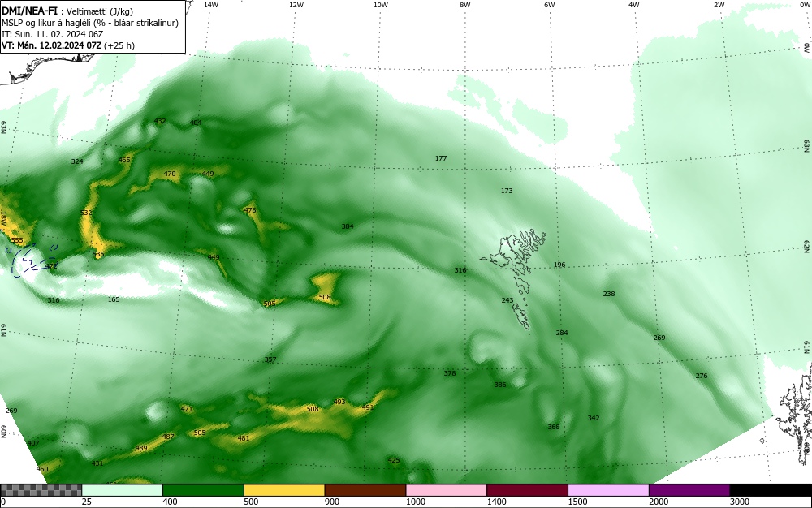This screenshot has width=812, height=508.
Task: Click the 432 map value
Action: click(160, 121)
